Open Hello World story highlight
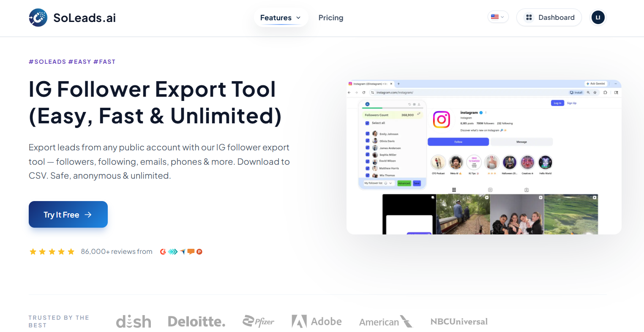 (x=545, y=162)
